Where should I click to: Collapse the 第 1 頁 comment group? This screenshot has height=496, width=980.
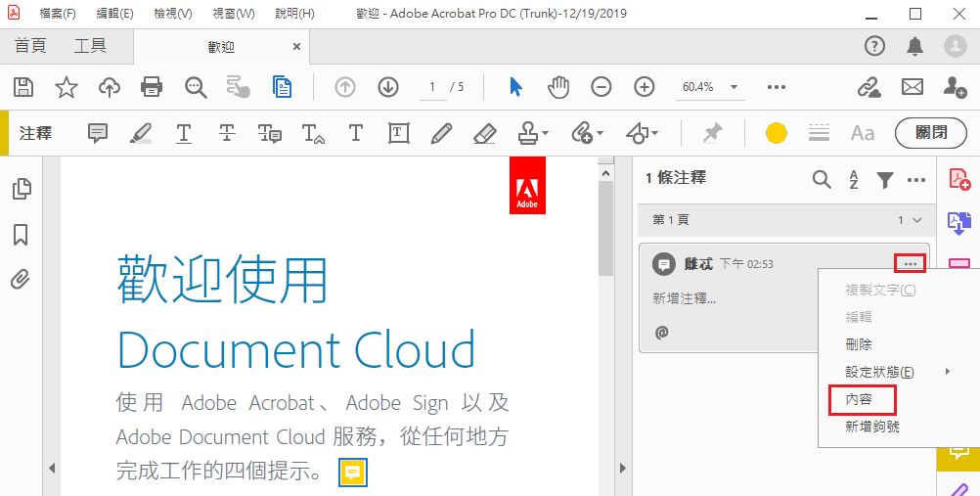point(916,220)
